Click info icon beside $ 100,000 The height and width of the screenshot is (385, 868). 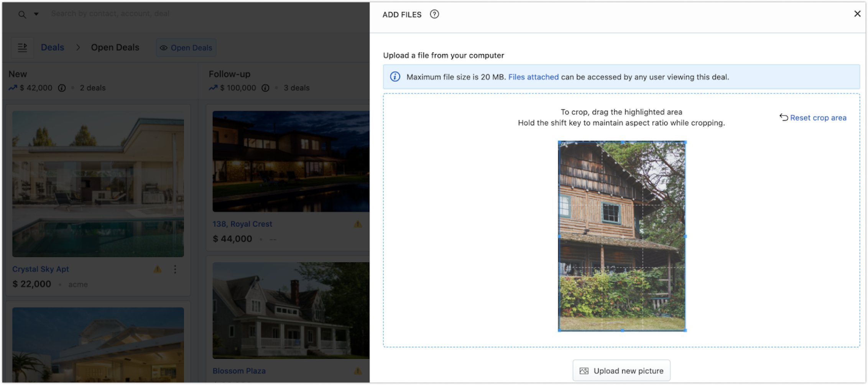(x=265, y=88)
